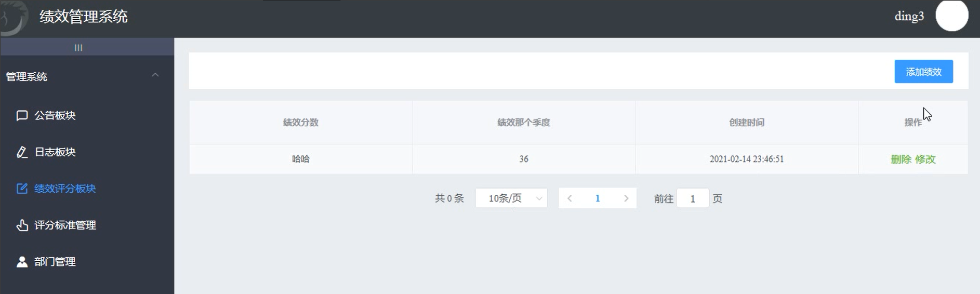Image resolution: width=980 pixels, height=294 pixels.
Task: Open 公告板块 menu item
Action: pos(87,115)
